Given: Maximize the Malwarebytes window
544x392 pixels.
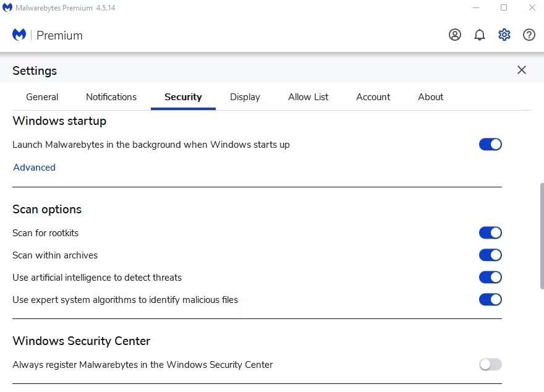Looking at the screenshot, I should tap(504, 8).
